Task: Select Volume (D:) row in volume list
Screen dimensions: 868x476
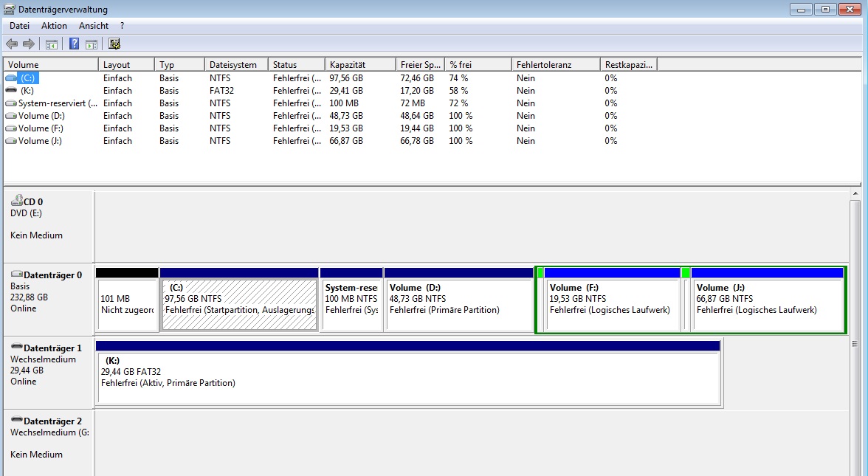Action: [x=42, y=116]
